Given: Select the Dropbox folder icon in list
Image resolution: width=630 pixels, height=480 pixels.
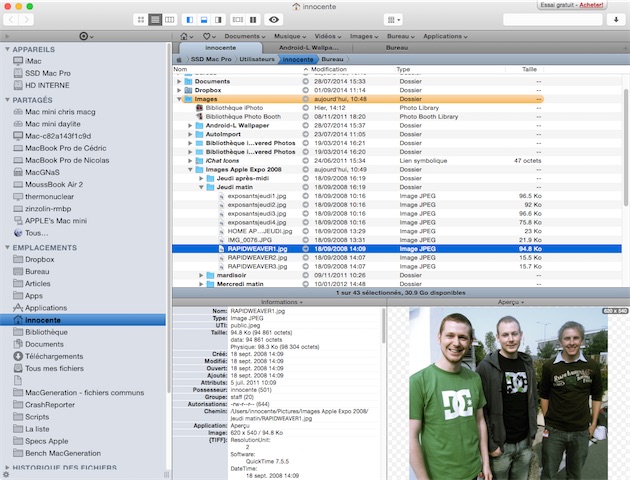Looking at the screenshot, I should click(188, 90).
